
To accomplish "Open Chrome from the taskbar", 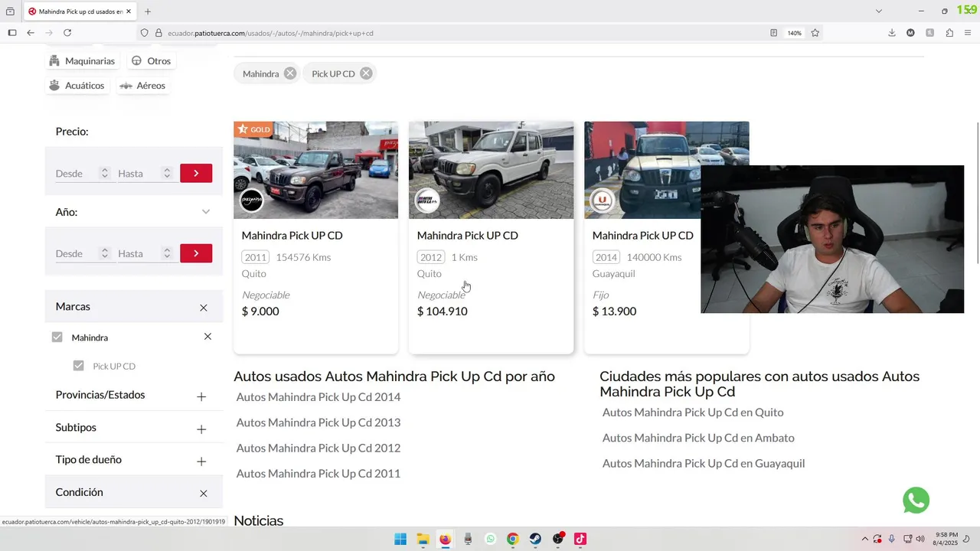I will coord(513,539).
